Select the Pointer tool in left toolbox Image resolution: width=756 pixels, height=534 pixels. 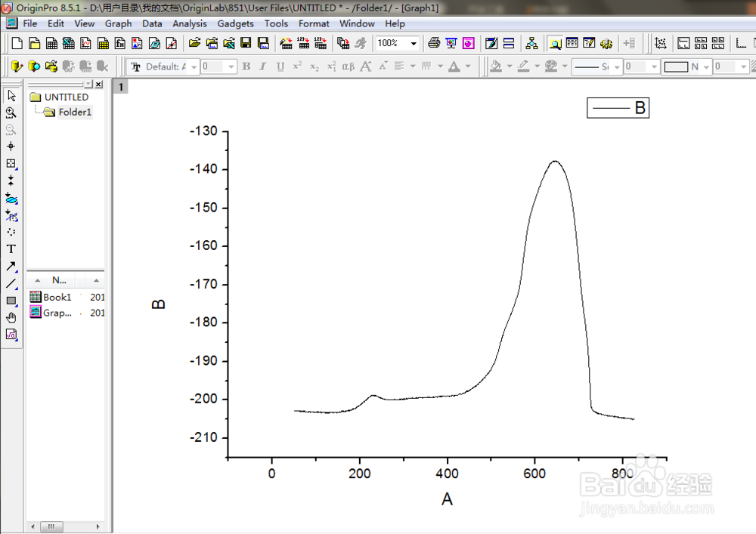pos(11,95)
